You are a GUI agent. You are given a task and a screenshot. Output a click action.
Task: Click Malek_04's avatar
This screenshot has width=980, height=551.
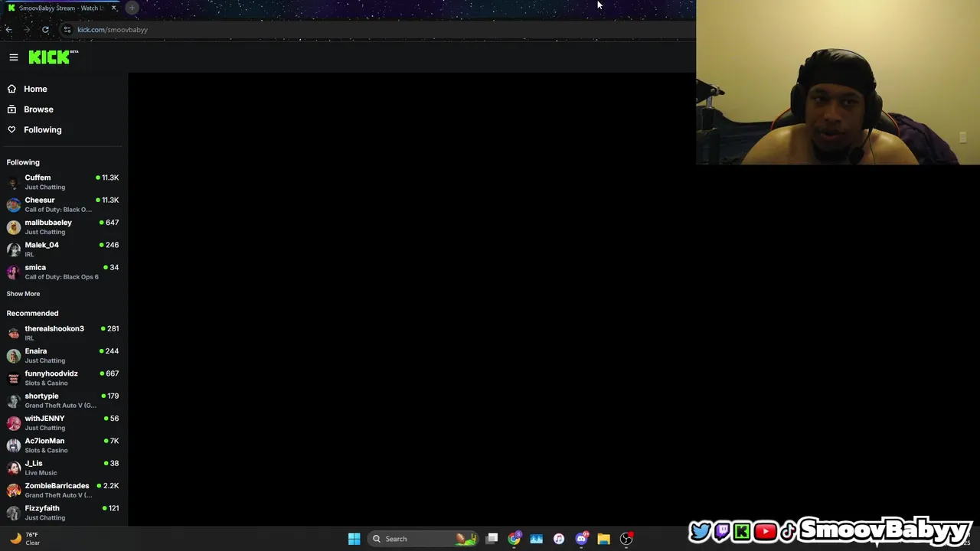pos(14,249)
